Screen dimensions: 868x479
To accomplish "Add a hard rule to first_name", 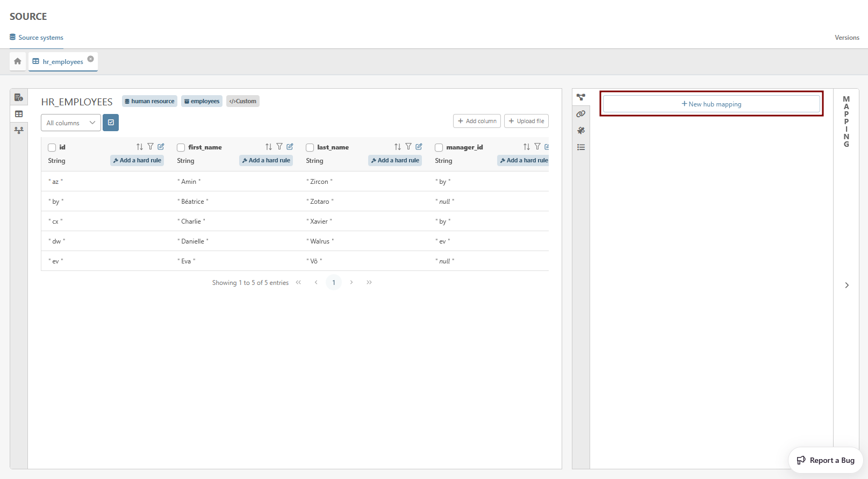I will (x=266, y=160).
